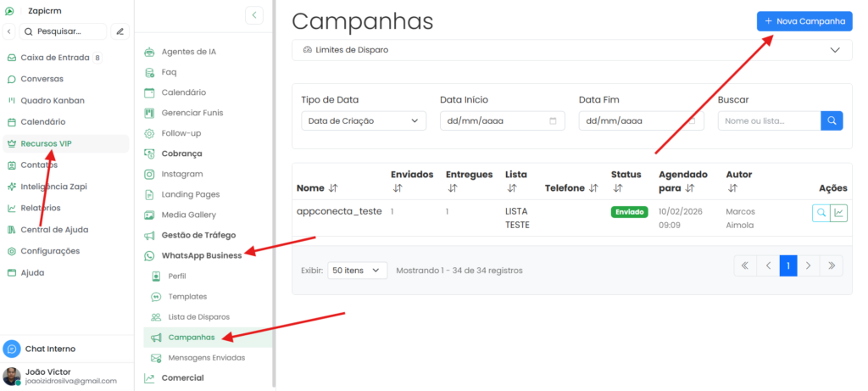This screenshot has width=868, height=391.
Task: Collapse the secondary menu with chevron button
Action: click(254, 15)
